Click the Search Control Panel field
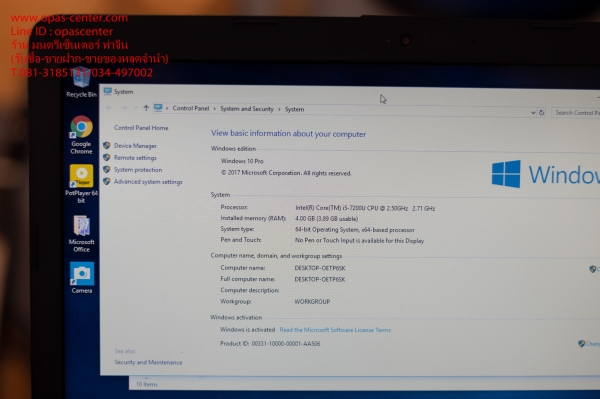The height and width of the screenshot is (399, 600). coord(576,113)
